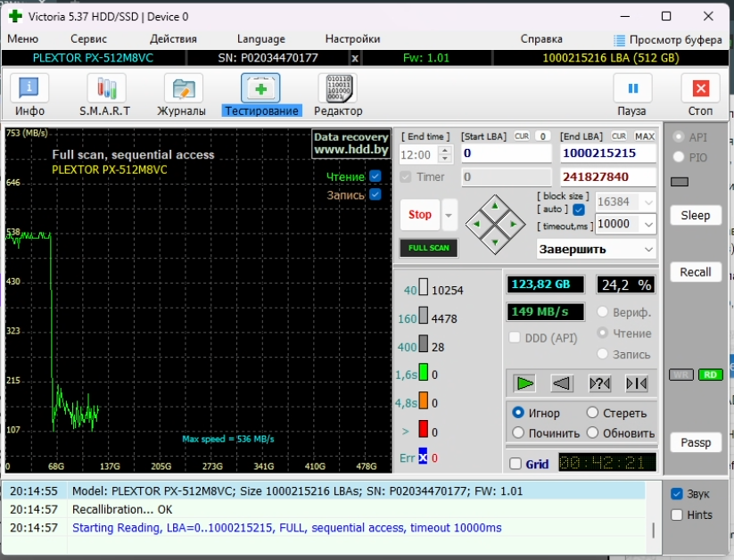This screenshot has height=560, width=734.
Task: Click the Passp button
Action: [695, 442]
